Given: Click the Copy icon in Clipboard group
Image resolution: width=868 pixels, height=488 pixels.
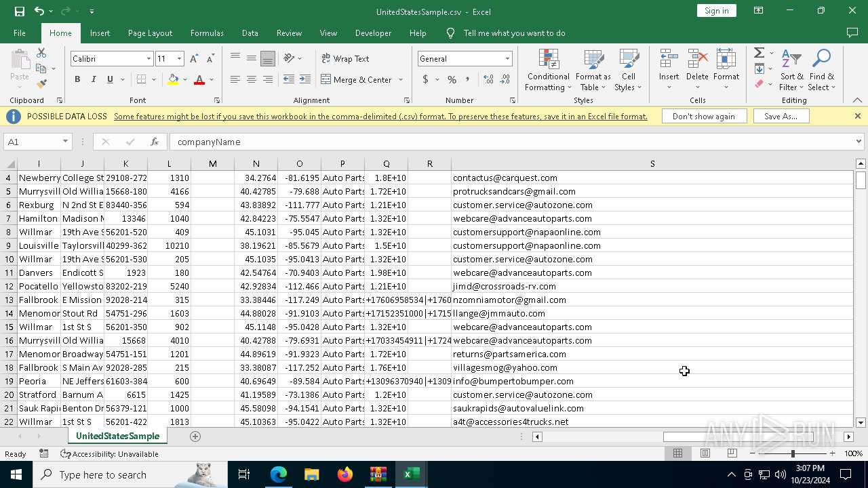Looking at the screenshot, I should coord(41,68).
